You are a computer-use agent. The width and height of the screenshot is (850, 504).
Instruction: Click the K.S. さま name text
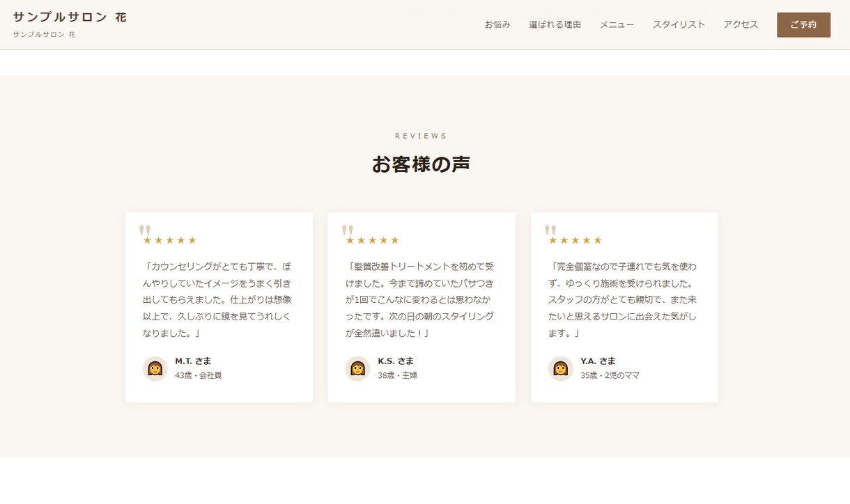click(396, 361)
